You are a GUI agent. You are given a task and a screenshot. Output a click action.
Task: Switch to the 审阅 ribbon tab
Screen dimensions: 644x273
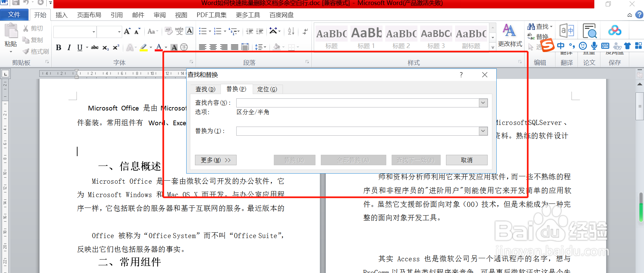click(x=160, y=15)
